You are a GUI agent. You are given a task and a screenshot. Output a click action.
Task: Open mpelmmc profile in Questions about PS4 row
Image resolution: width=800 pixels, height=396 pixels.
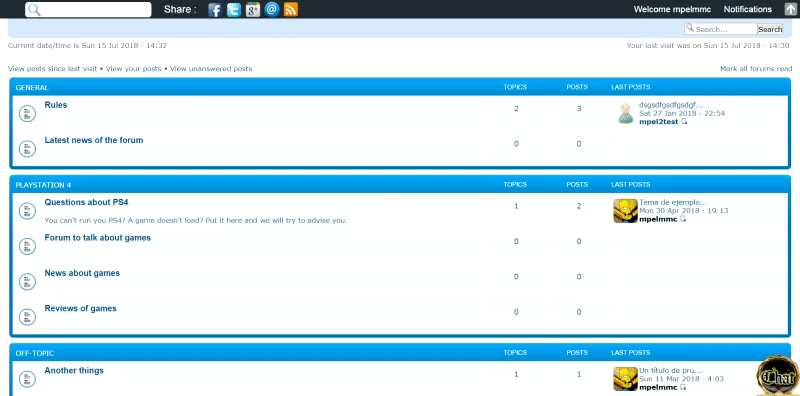(658, 219)
